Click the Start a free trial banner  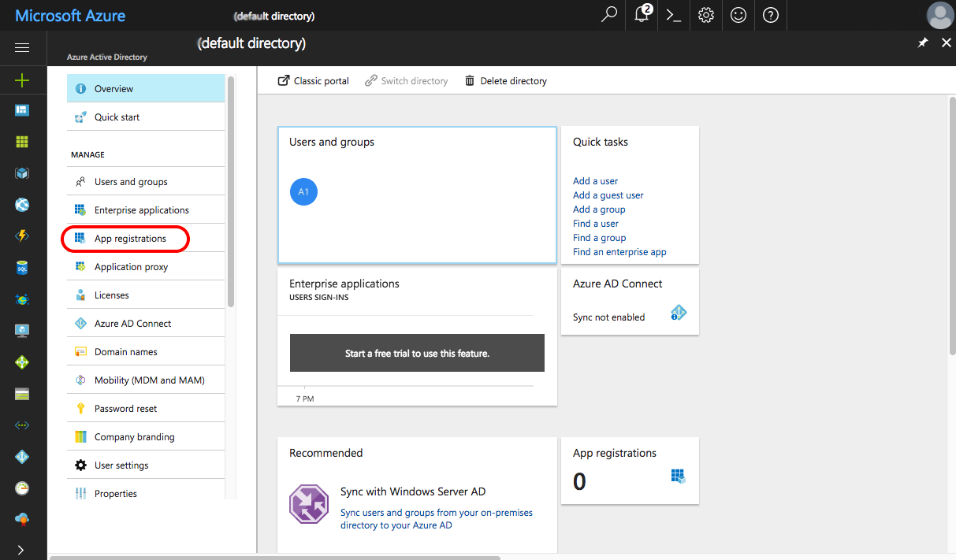point(417,353)
